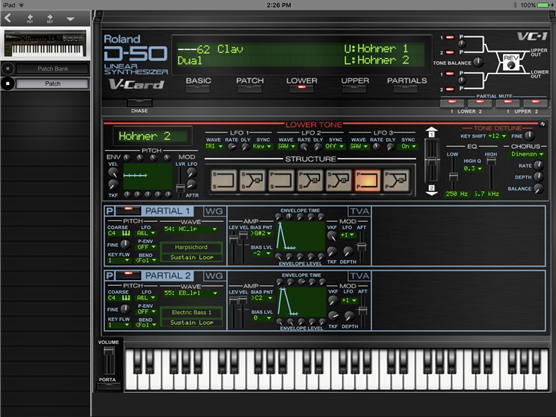Viewport: 556px width, 417px height.
Task: Open Partial 1 wave dropdown 54: HC_lp
Action: click(x=190, y=229)
